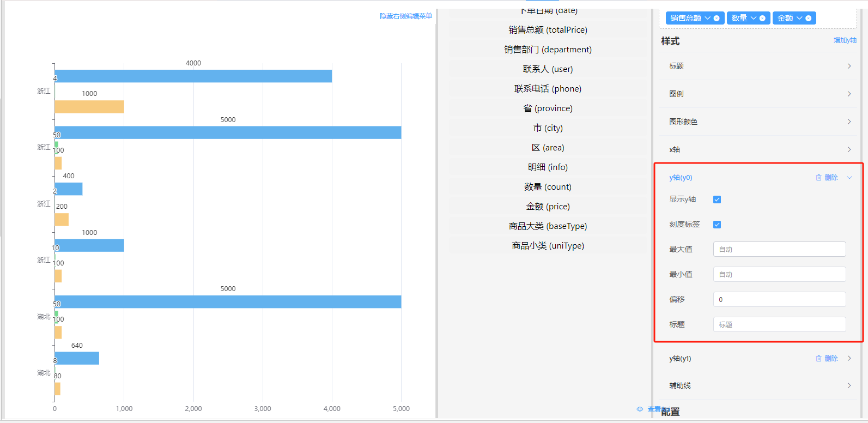Select the 商品大类 (baseType) field
Image resolution: width=868 pixels, height=423 pixels.
pos(548,226)
